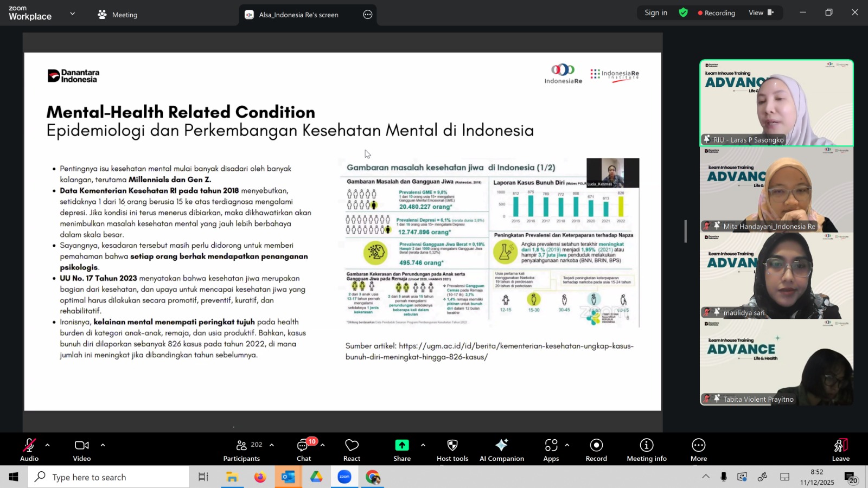Open the Chat panel
Viewport: 868px width, 488px height.
click(x=303, y=450)
